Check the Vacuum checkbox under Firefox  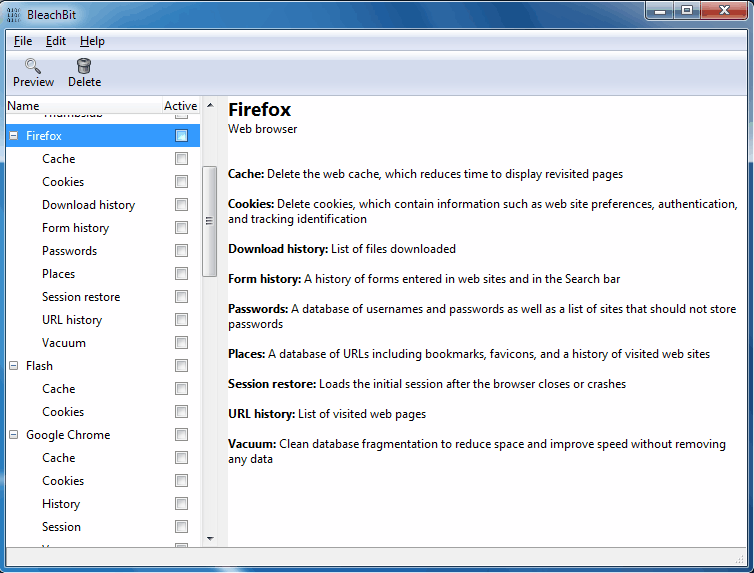coord(181,343)
